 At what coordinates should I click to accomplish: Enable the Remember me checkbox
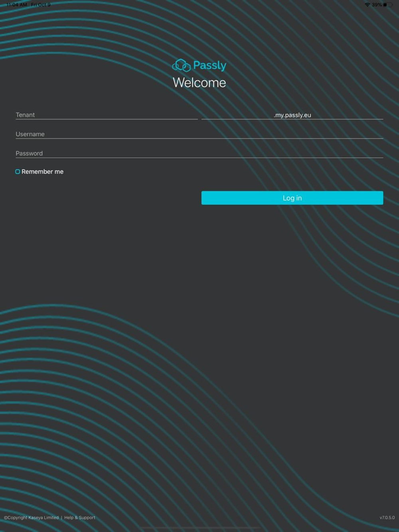tap(18, 172)
